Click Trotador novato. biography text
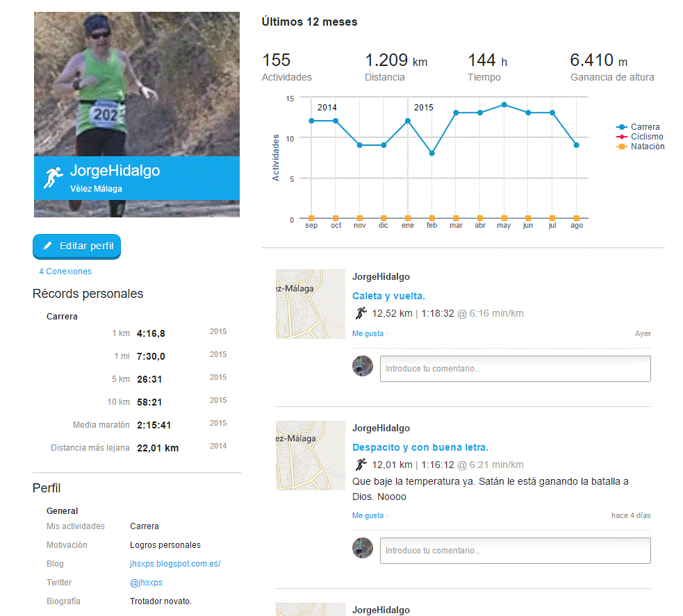683x616 pixels. click(x=161, y=601)
